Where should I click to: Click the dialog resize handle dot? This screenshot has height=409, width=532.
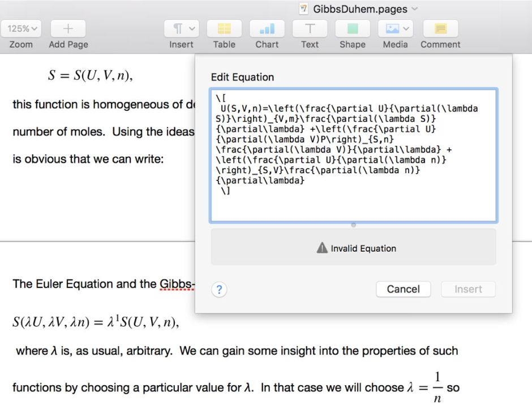353,225
